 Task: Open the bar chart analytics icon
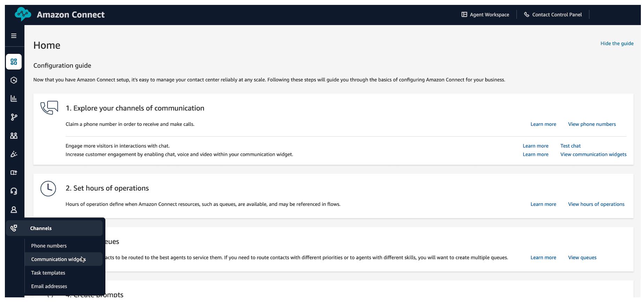[14, 99]
